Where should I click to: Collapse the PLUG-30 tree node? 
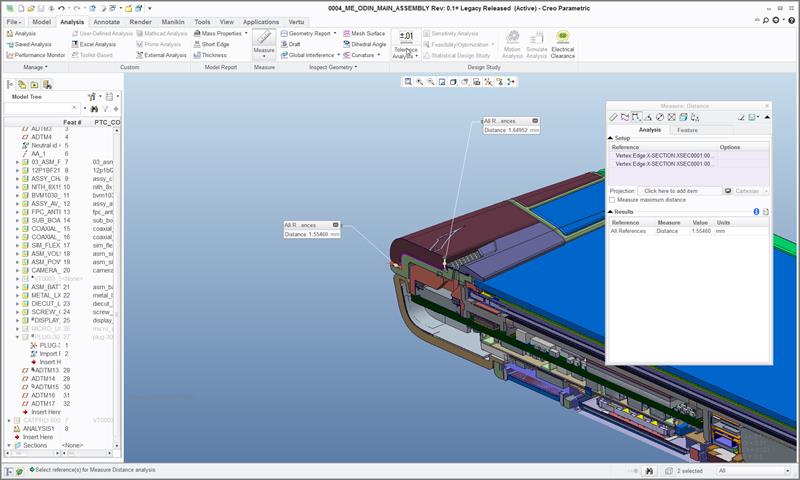(17, 337)
